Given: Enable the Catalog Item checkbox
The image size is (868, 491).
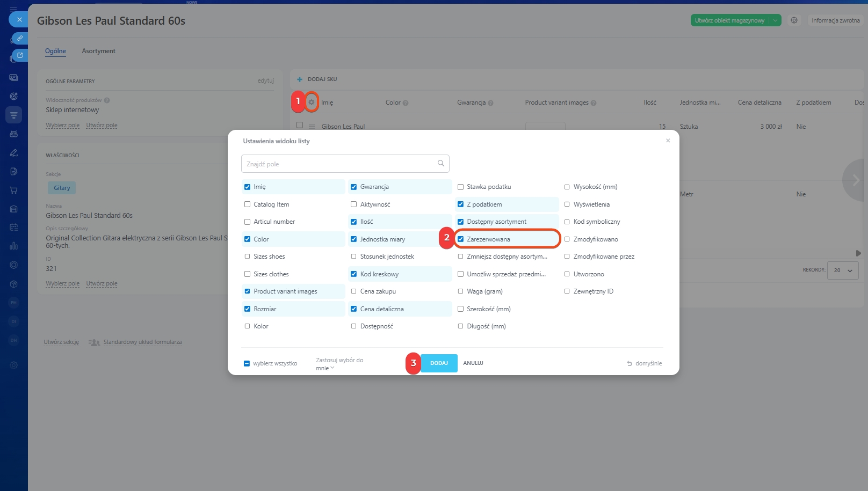Looking at the screenshot, I should pos(247,204).
